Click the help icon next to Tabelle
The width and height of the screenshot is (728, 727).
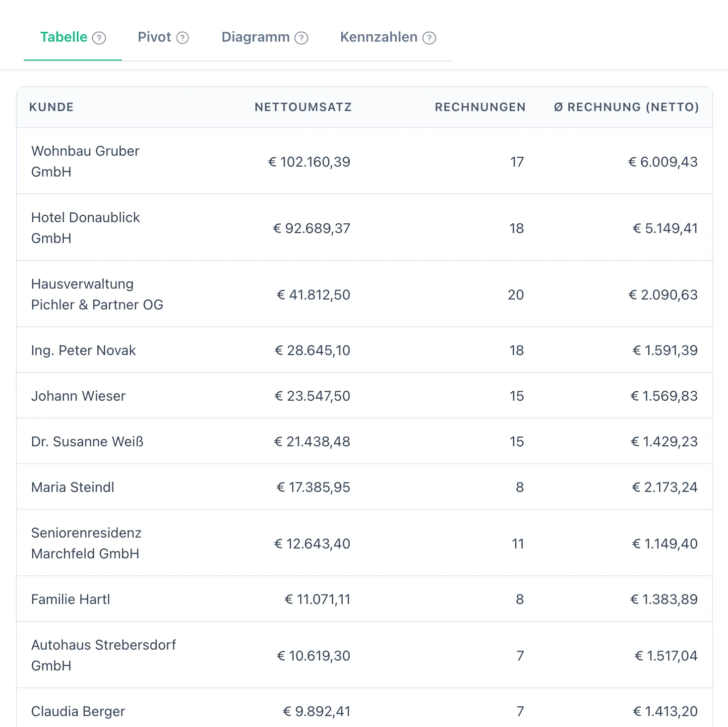click(99, 38)
